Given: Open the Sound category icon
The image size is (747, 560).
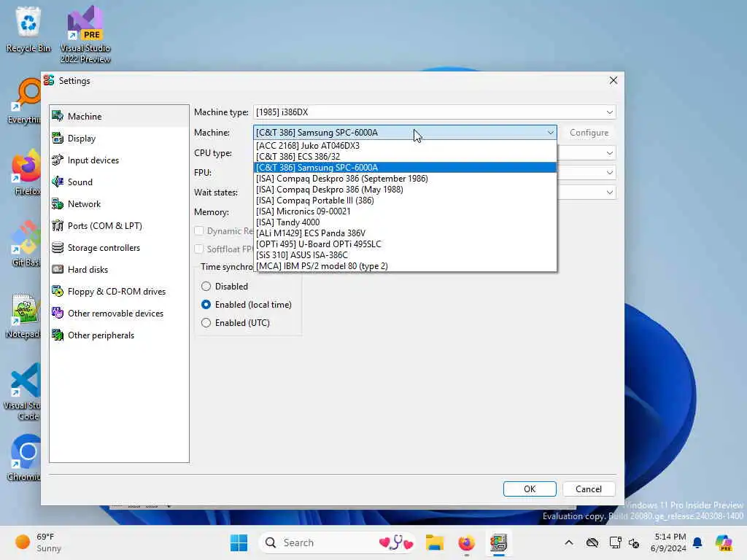Looking at the screenshot, I should [x=58, y=182].
